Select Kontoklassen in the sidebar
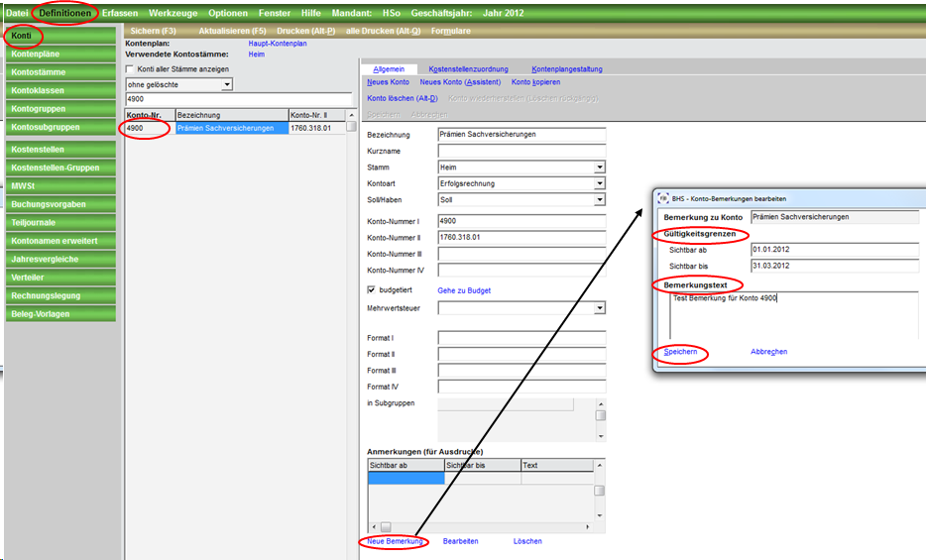Viewport: 926px width, 560px height. point(60,90)
